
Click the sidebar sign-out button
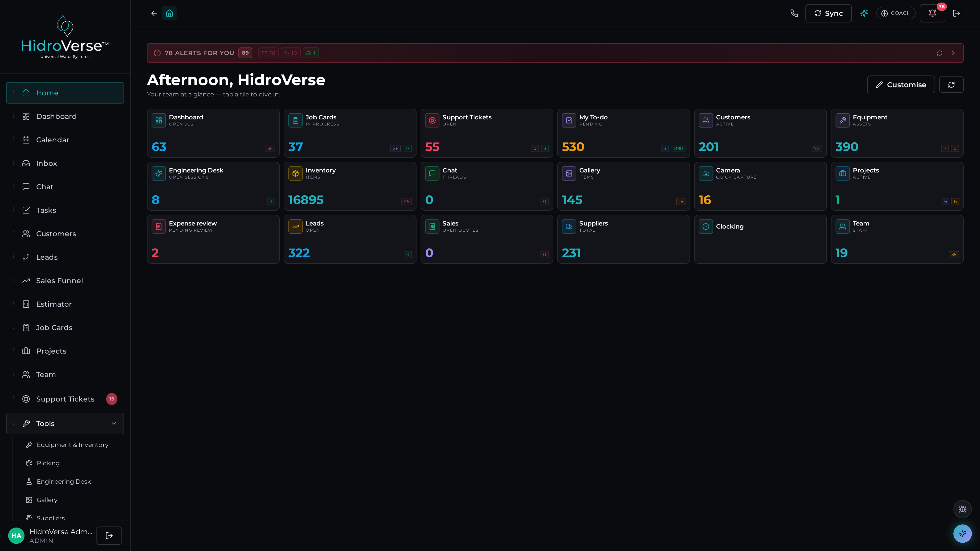pos(109,535)
